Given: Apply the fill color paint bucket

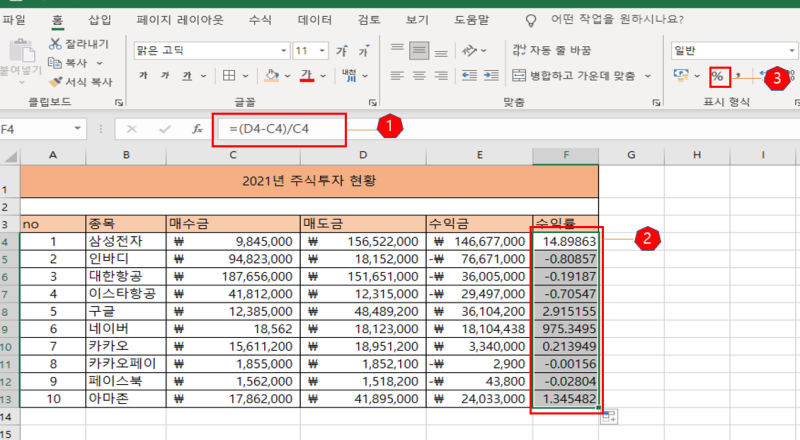Looking at the screenshot, I should pos(271,76).
